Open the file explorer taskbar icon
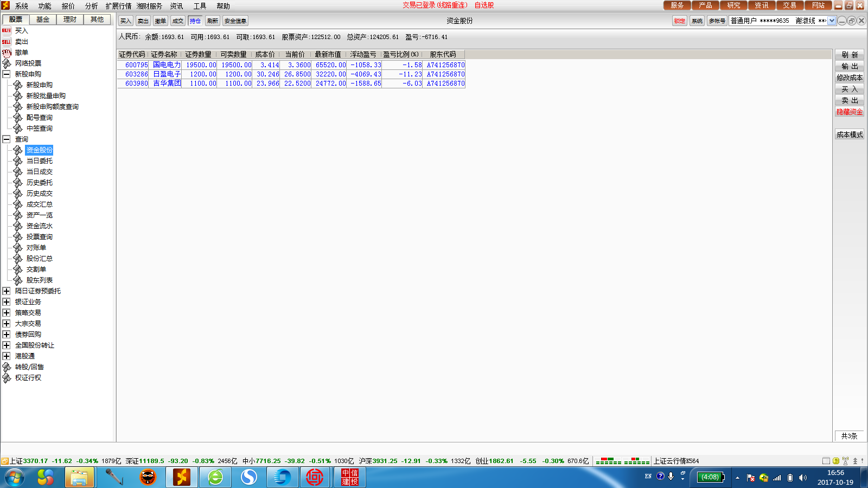Image resolution: width=868 pixels, height=488 pixels. point(79,477)
